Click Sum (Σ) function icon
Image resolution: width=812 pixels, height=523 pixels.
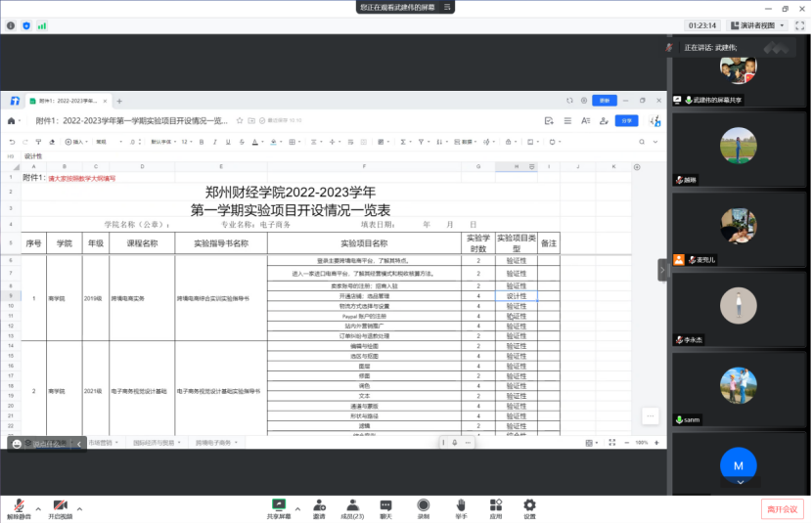[x=403, y=142]
